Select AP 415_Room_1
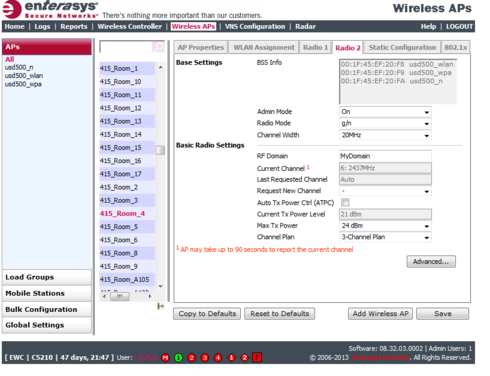Viewport: 490px width, 376px height. click(127, 69)
